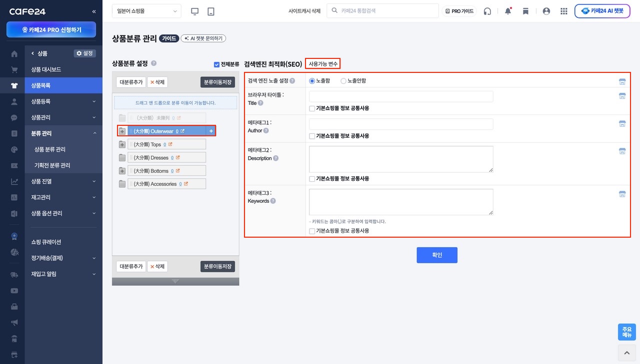Expand the 상품등록 sidebar submenu
The width and height of the screenshot is (640, 364).
click(x=94, y=101)
